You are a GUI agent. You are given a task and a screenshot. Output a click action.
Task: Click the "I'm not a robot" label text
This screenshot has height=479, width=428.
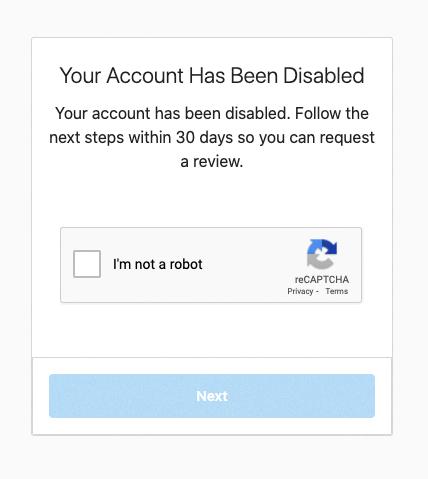tap(158, 264)
